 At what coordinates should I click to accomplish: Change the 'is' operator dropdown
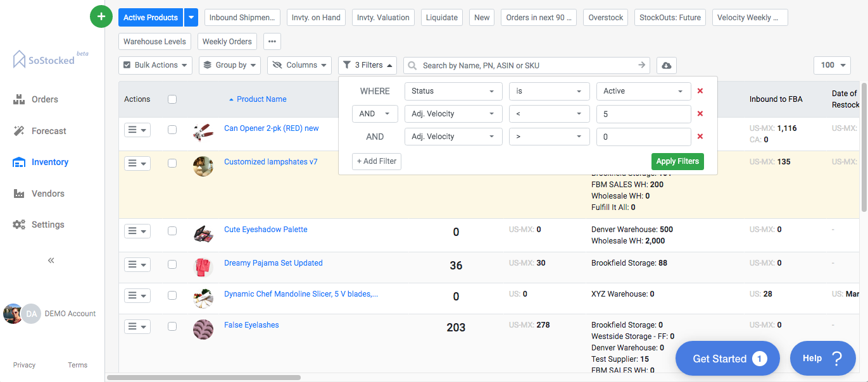(549, 91)
